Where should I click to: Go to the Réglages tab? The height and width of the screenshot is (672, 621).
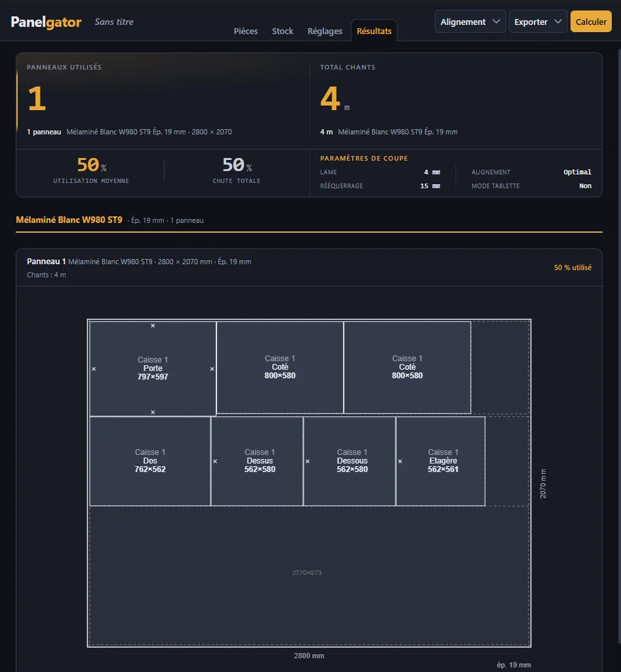coord(325,31)
